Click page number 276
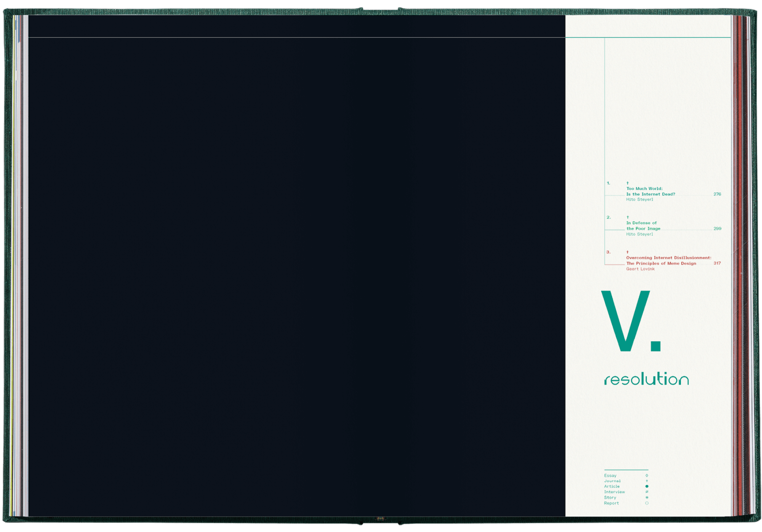 (717, 194)
